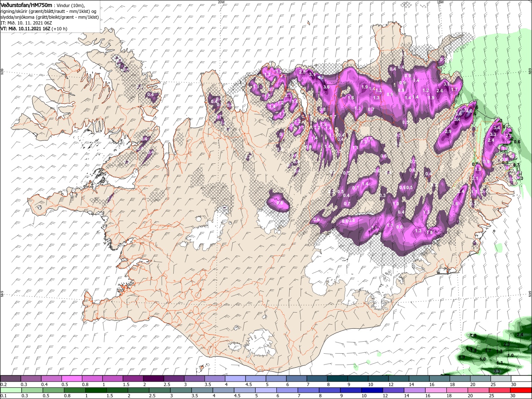
Task: Click the lightest green 0.1 rain legend swatch
Action: tap(11, 390)
